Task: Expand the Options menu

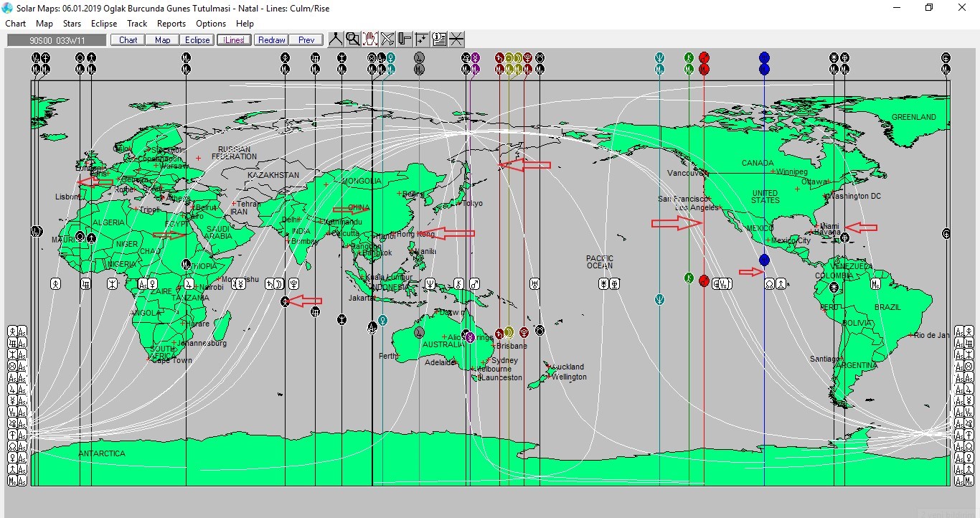Action: 211,24
